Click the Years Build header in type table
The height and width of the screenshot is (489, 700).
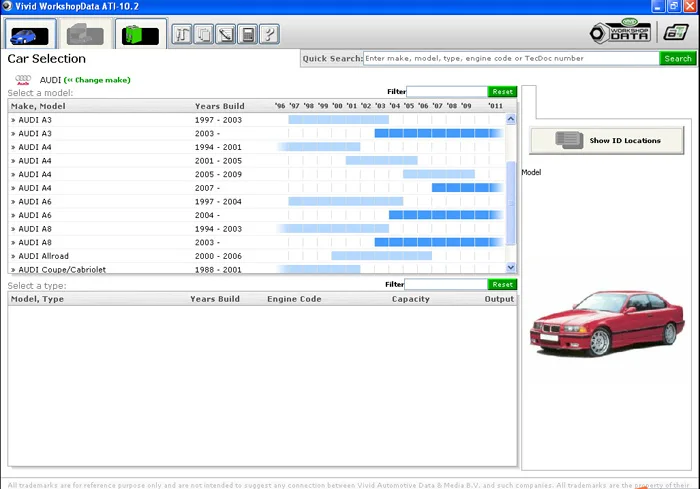(215, 299)
